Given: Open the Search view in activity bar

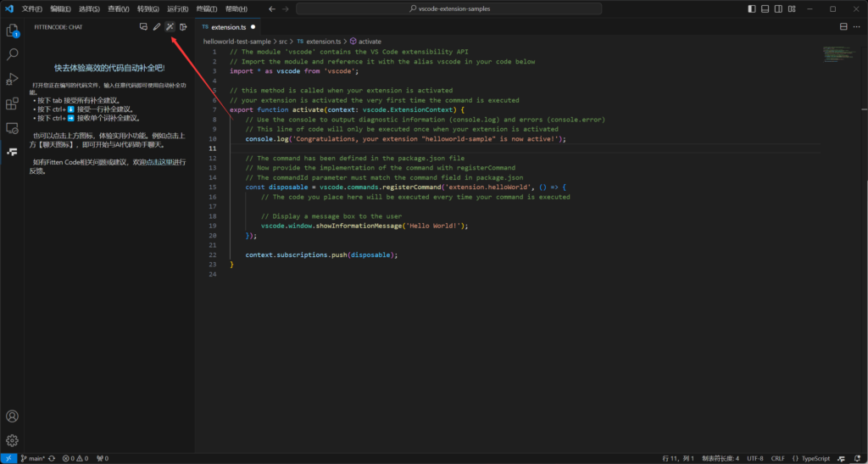Looking at the screenshot, I should click(x=13, y=55).
